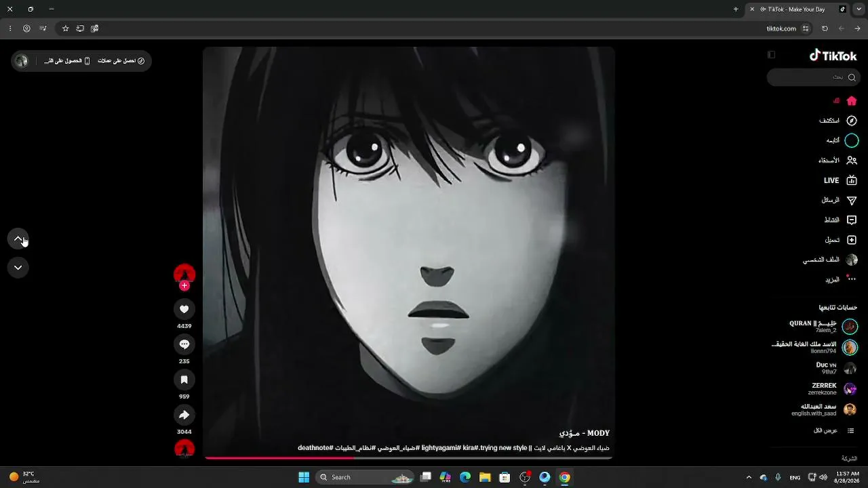Viewport: 868px width, 488px height.
Task: Focus the TikTok search field
Action: click(813, 77)
